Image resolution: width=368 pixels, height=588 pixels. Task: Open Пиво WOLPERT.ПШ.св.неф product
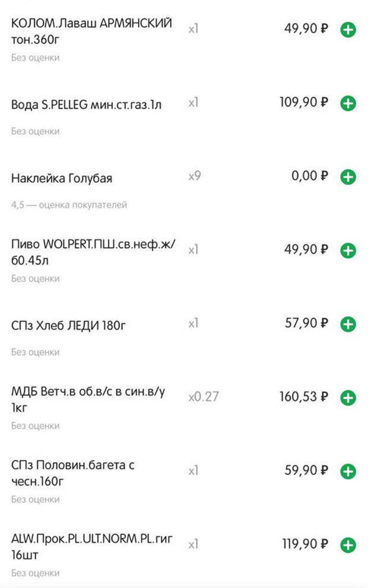pos(93,252)
